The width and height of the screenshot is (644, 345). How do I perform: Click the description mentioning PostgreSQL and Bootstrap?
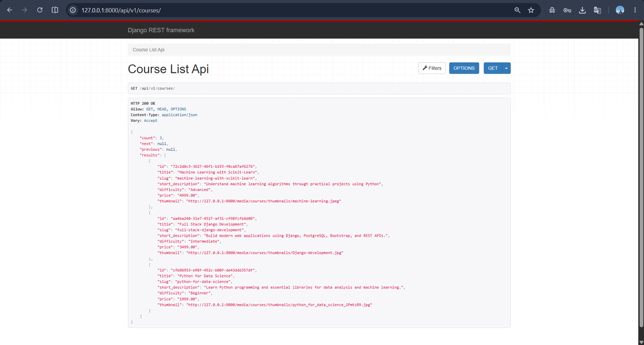click(297, 236)
